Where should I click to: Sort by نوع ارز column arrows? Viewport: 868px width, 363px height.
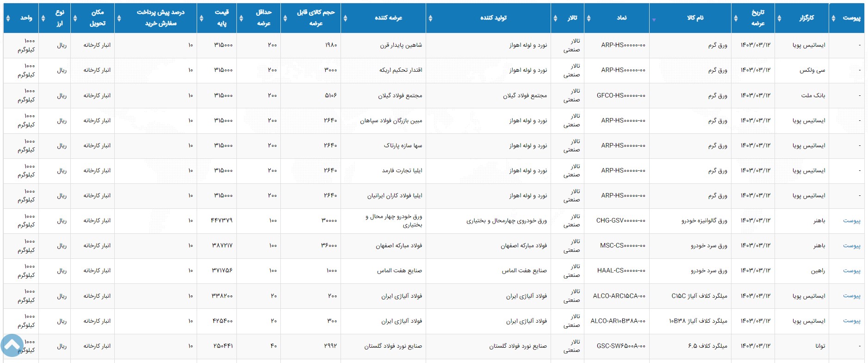click(43, 18)
